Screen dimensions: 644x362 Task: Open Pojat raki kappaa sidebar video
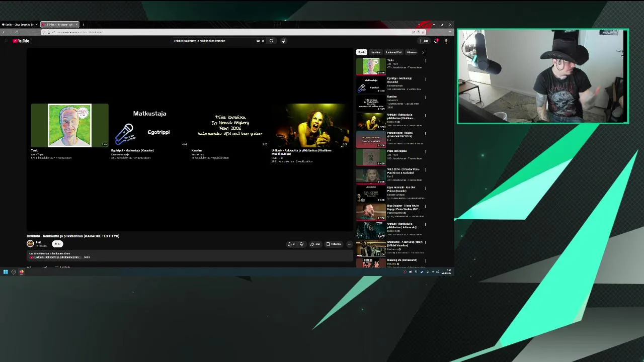point(371,157)
